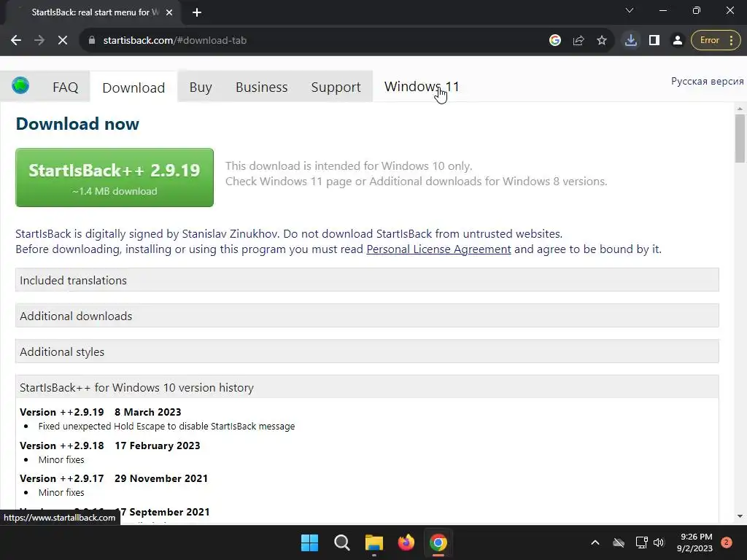Screen dimensions: 747x560
Task: Switch to the FAQ tab
Action: [x=65, y=87]
